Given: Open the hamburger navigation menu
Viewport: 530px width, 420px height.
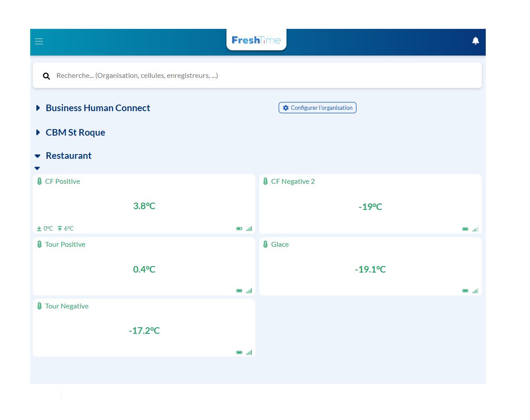Looking at the screenshot, I should pos(39,42).
